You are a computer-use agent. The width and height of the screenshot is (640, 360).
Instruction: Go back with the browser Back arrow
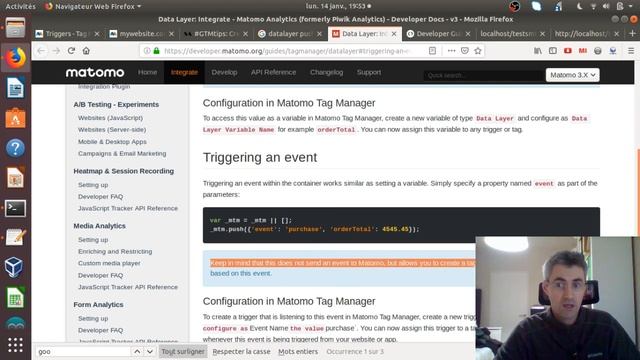tap(41, 51)
